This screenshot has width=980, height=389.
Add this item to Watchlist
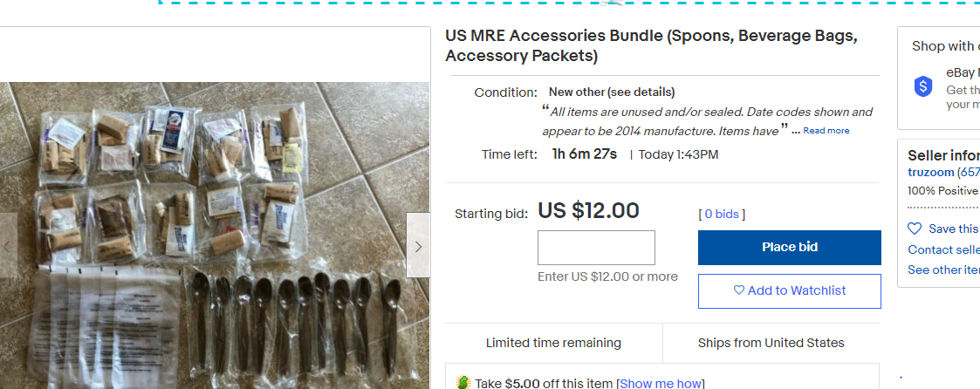[789, 291]
